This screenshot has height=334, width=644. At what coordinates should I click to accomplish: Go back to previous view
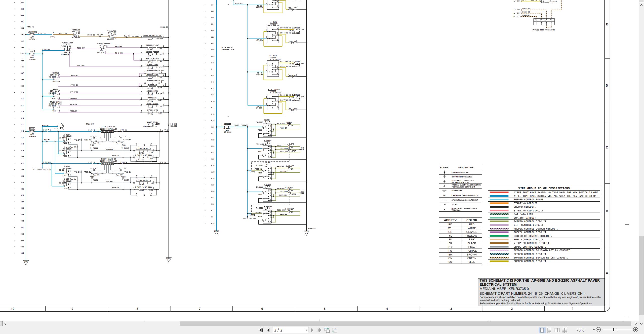327,330
